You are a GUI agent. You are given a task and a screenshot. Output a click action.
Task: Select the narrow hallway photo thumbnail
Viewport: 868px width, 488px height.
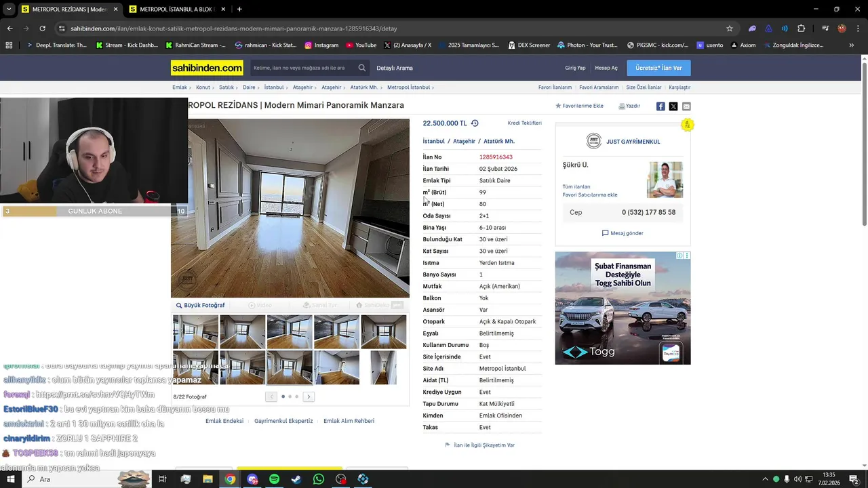point(383,367)
